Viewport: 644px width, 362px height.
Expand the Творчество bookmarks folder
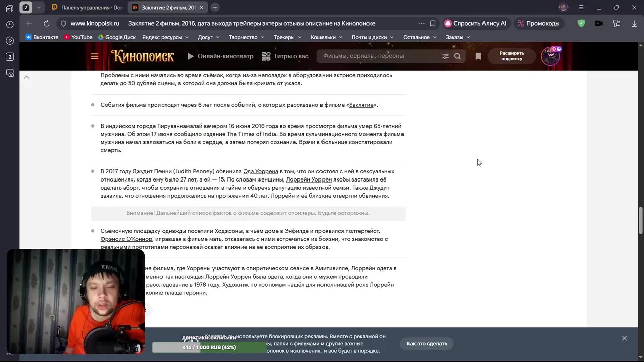pos(247,37)
